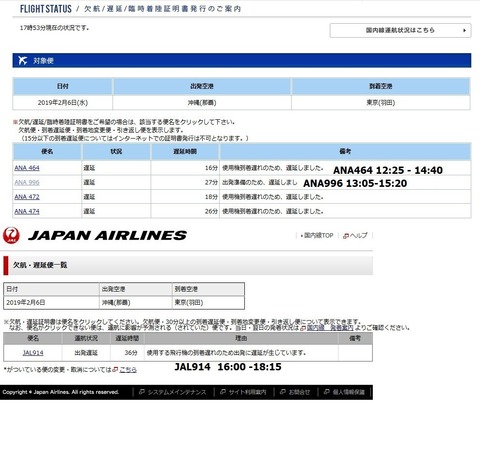This screenshot has height=450, width=480.
Task: Click the red icon before the こちら link
Action: click(115, 370)
